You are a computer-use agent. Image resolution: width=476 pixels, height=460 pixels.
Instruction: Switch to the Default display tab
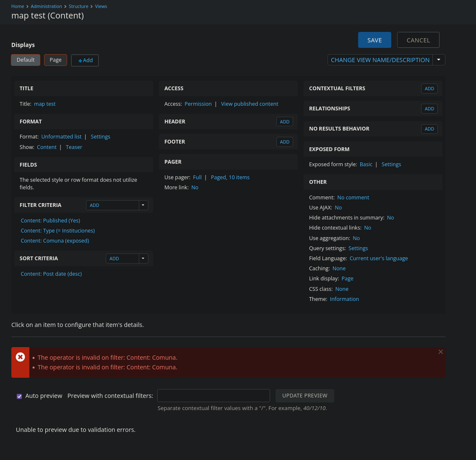click(26, 60)
